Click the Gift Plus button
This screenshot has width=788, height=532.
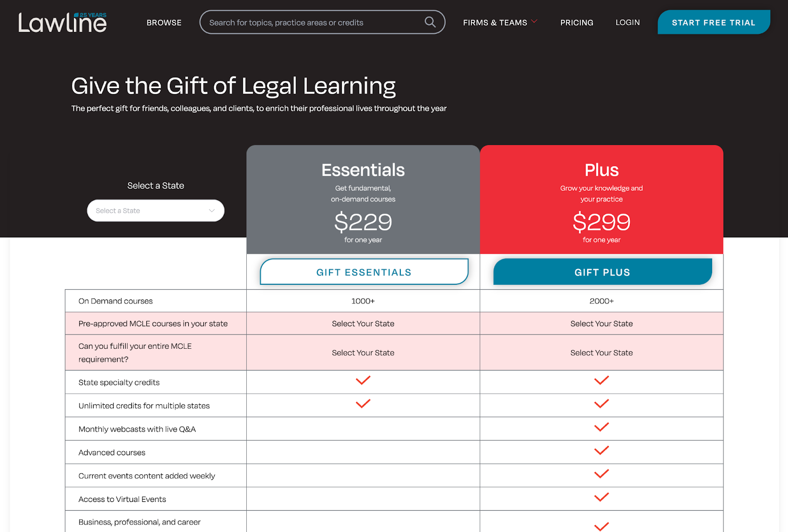[x=601, y=271]
